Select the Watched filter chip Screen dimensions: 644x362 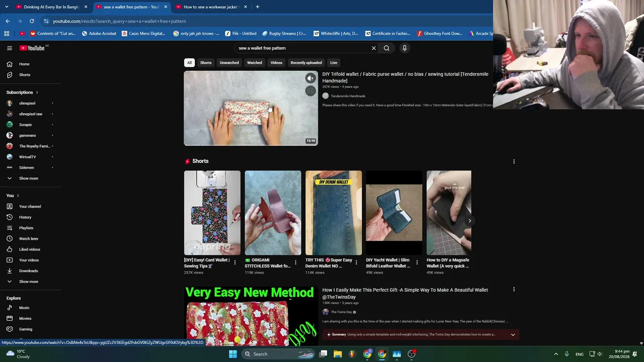pos(255,63)
